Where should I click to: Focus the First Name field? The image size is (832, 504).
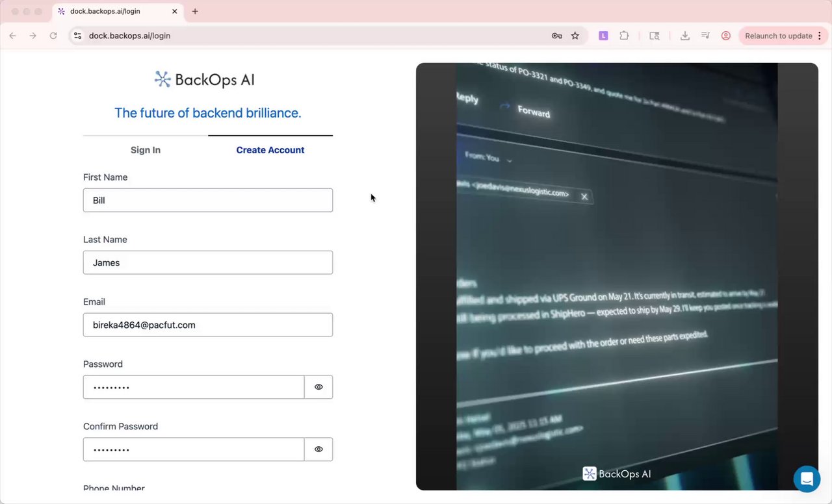[x=208, y=200]
